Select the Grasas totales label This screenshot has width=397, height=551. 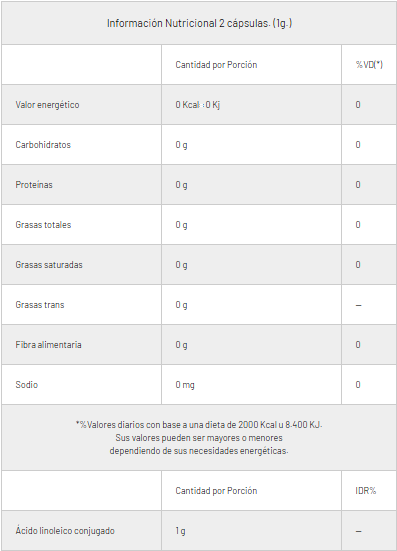pyautogui.click(x=43, y=225)
